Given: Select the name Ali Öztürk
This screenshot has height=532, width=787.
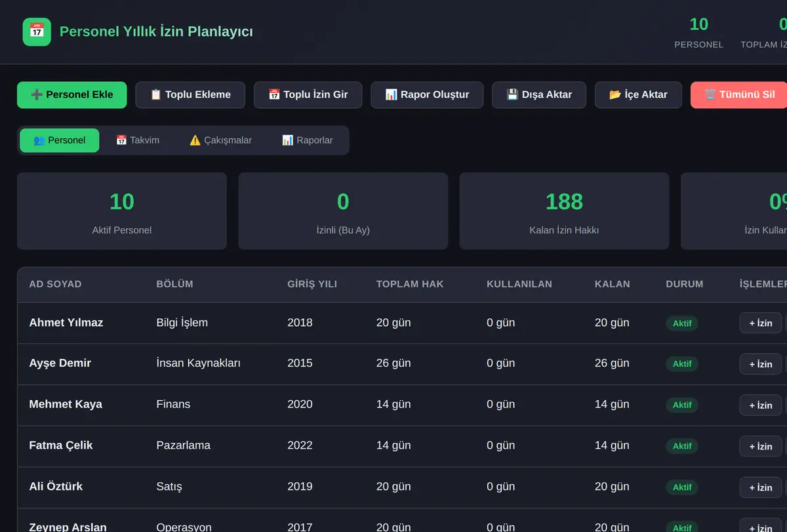Looking at the screenshot, I should (56, 486).
